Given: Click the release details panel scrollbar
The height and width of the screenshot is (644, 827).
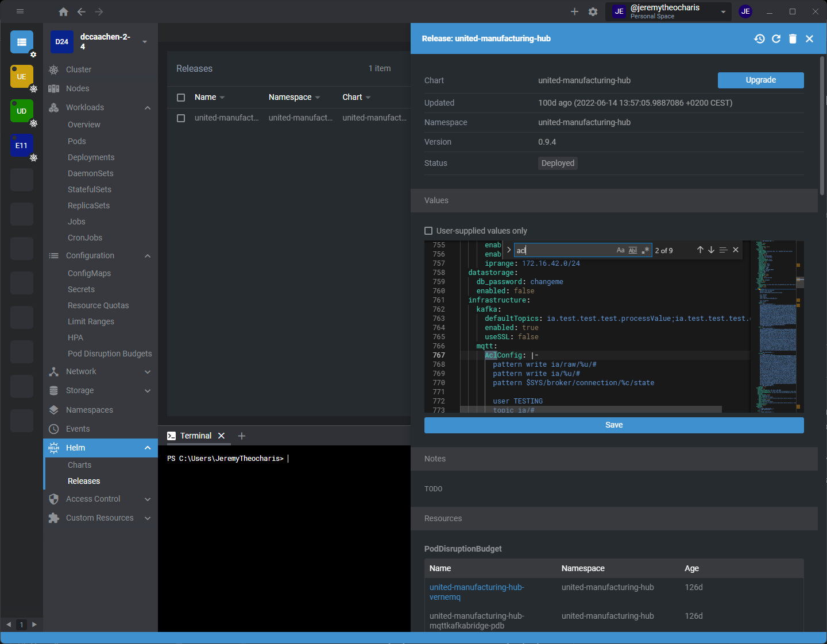Looking at the screenshot, I should [822, 126].
